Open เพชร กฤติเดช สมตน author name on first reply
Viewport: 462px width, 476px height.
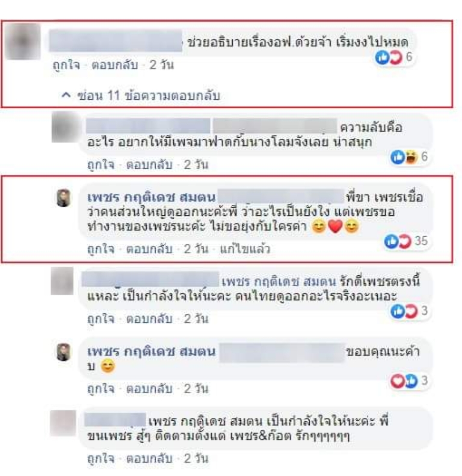coord(151,198)
